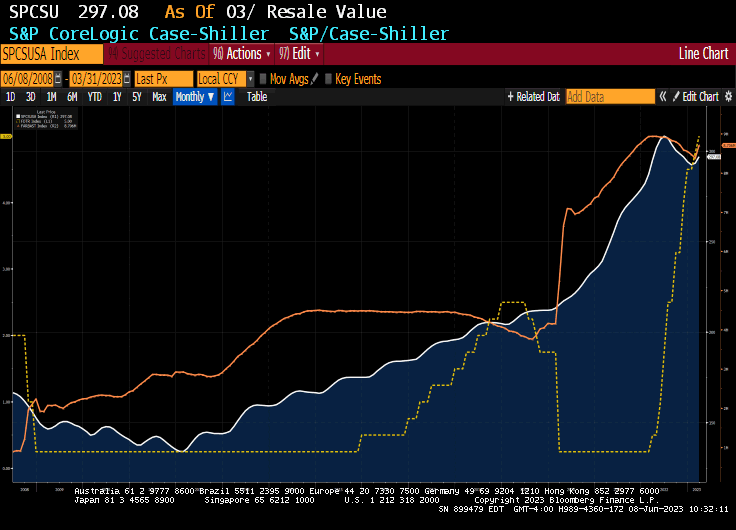Open the start date calendar picker
This screenshot has height=530, width=736.
coord(58,79)
